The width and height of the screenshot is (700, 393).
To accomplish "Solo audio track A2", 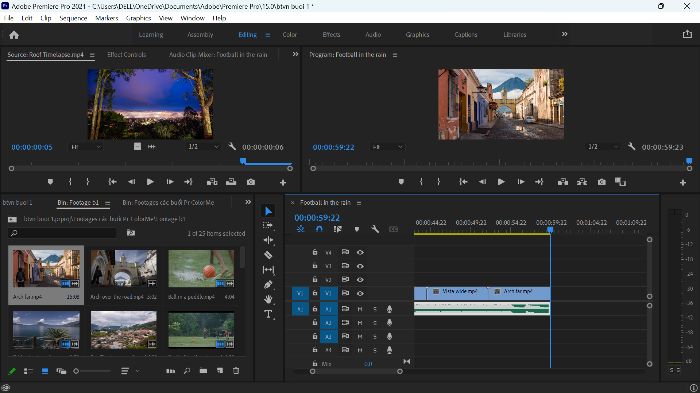I will [x=375, y=322].
